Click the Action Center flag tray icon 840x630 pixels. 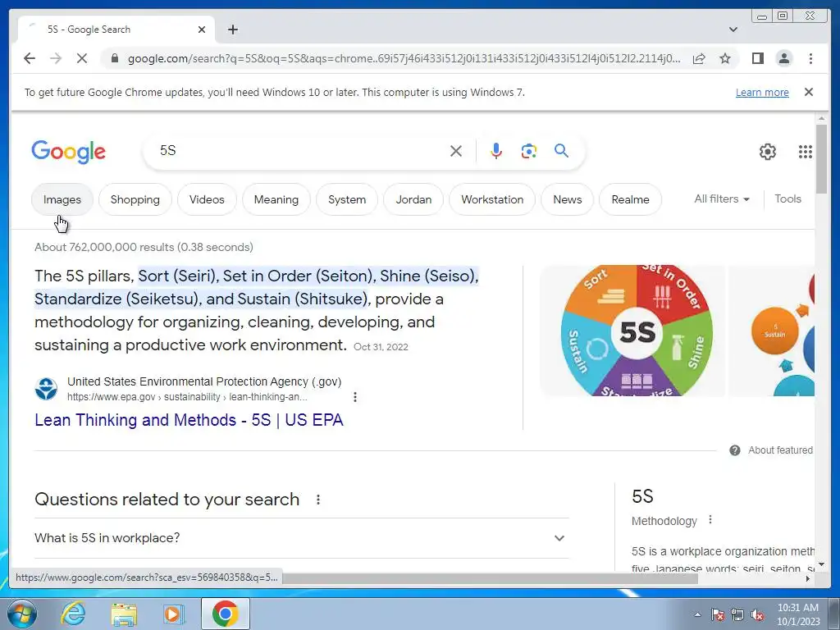click(x=718, y=615)
